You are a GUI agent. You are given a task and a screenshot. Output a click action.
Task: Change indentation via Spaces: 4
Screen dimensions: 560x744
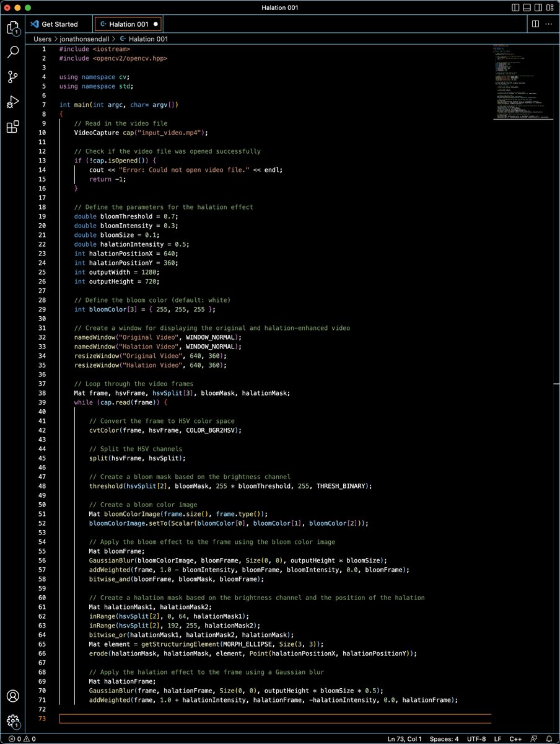[x=444, y=738]
